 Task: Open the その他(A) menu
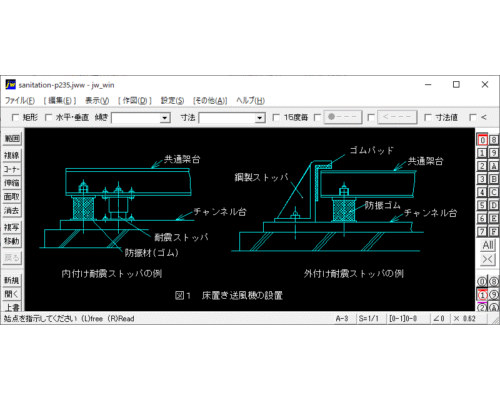[210, 100]
